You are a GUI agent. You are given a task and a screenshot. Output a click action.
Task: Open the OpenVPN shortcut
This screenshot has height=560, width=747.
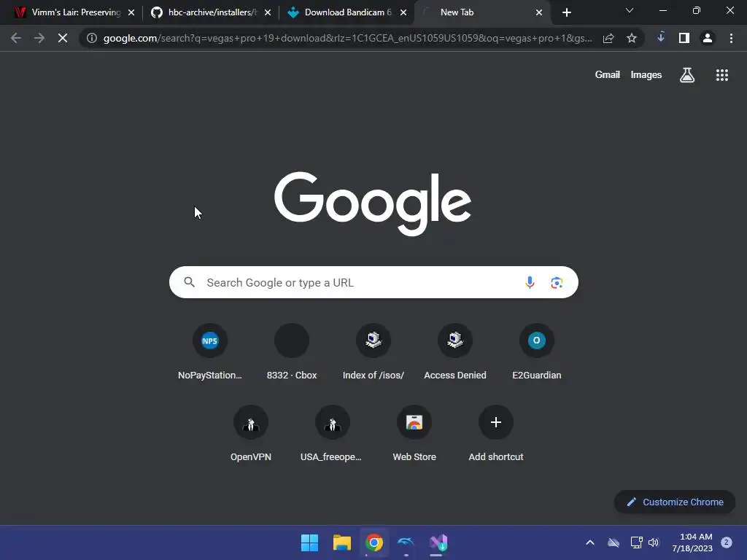pos(251,434)
